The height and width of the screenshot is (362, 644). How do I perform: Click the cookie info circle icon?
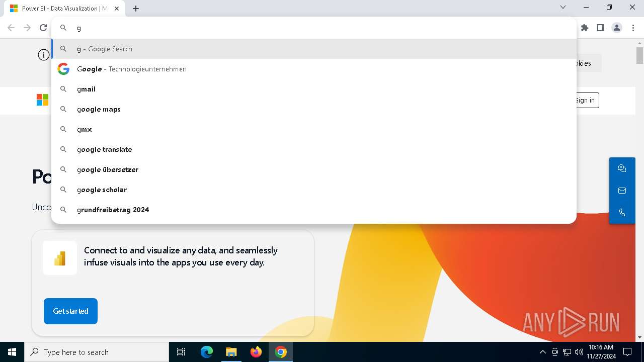[x=44, y=55]
